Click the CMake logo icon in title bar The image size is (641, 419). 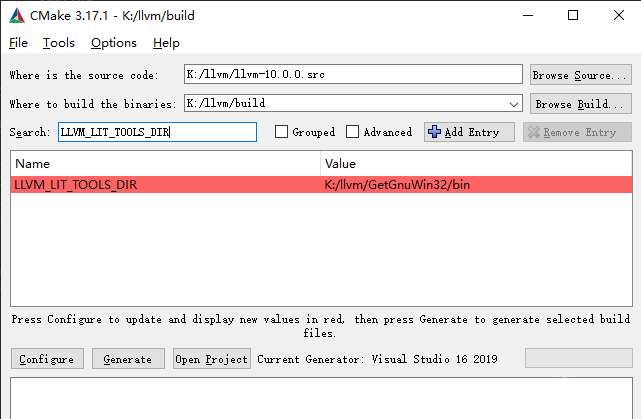17,16
